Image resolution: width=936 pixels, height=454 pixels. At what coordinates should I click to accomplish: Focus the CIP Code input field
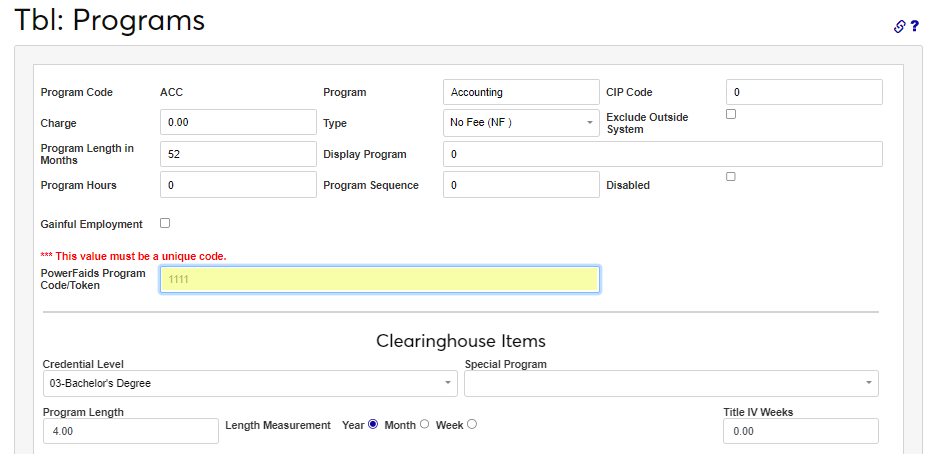point(804,92)
